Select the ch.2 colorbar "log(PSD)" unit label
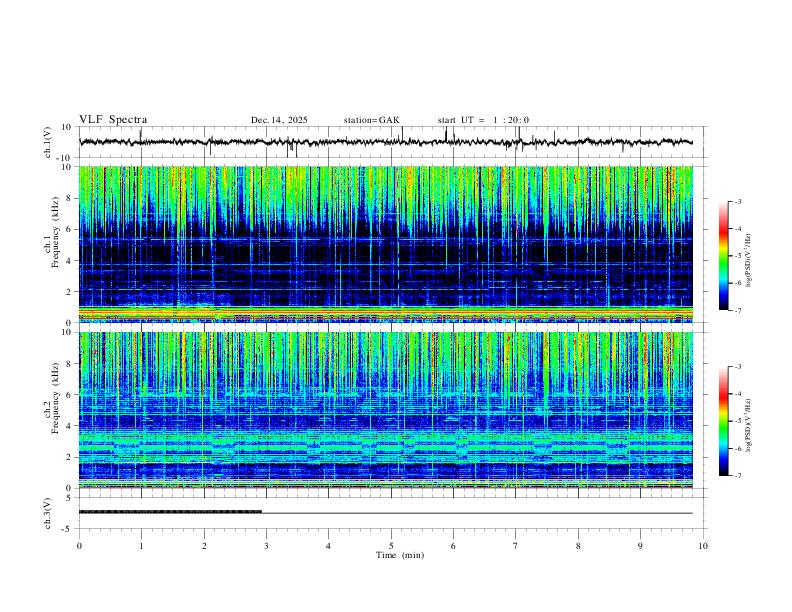 pos(748,425)
